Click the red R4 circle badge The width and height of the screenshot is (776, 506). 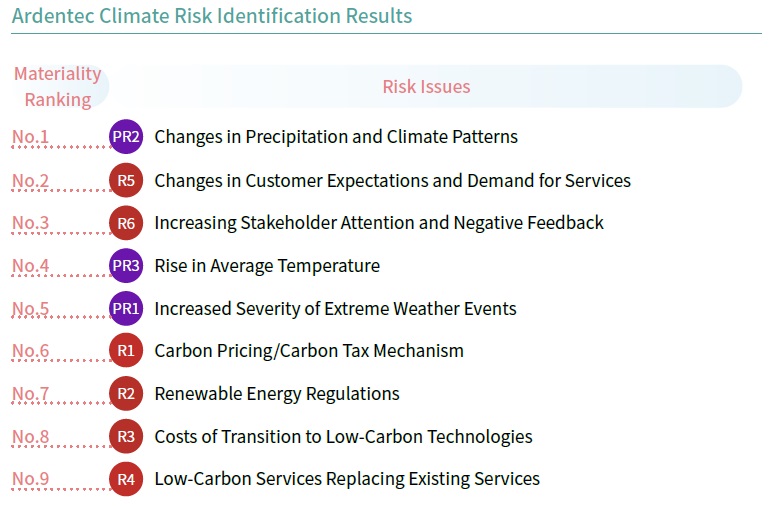pyautogui.click(x=126, y=479)
